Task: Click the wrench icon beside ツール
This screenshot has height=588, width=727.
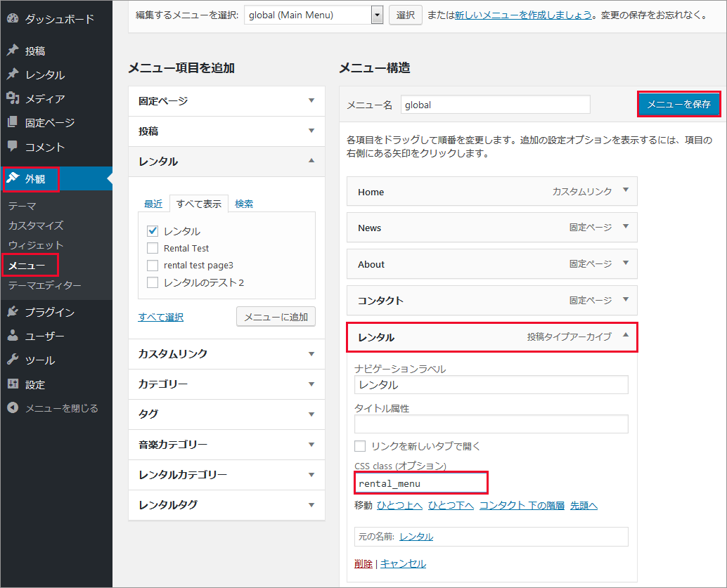Action: click(13, 360)
